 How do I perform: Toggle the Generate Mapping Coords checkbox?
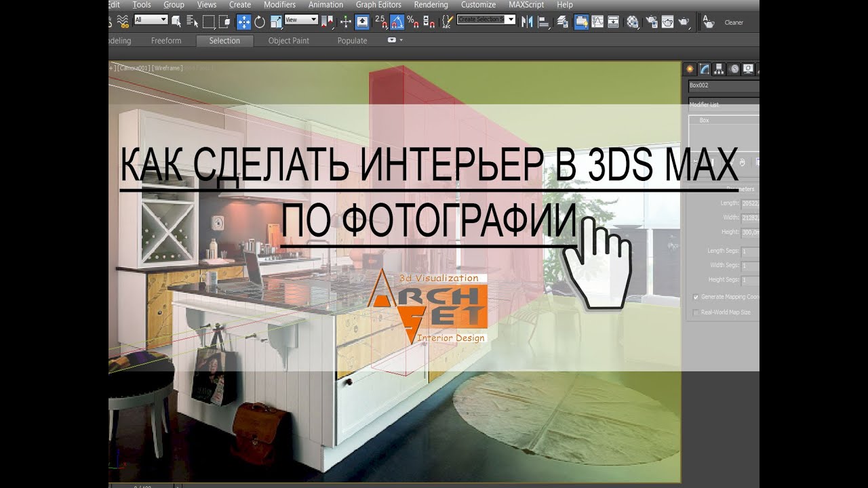696,297
